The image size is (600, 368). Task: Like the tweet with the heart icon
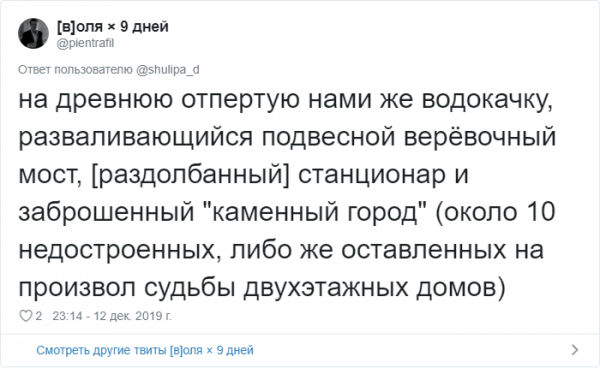pyautogui.click(x=26, y=316)
